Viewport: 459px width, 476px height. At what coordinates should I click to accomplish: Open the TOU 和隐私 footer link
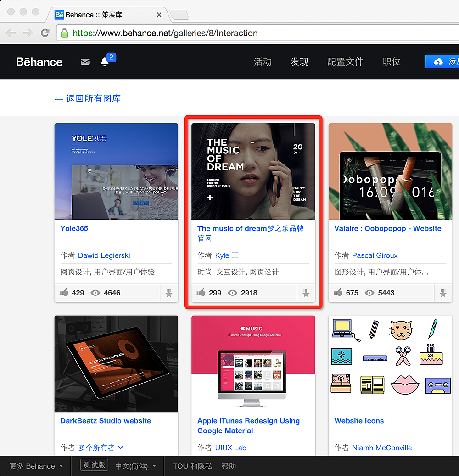(192, 466)
